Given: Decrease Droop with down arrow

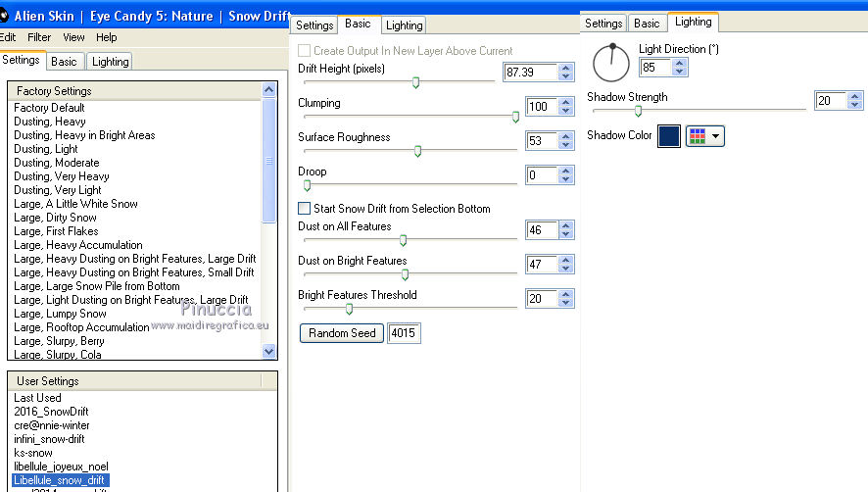Looking at the screenshot, I should click(x=565, y=179).
